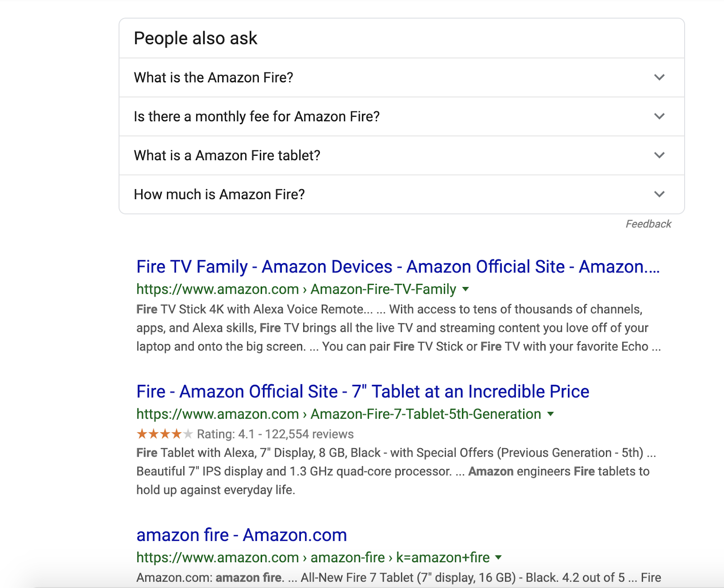
Task: Open the 'amazon fire - Amazon.com' result
Action: pyautogui.click(x=242, y=535)
